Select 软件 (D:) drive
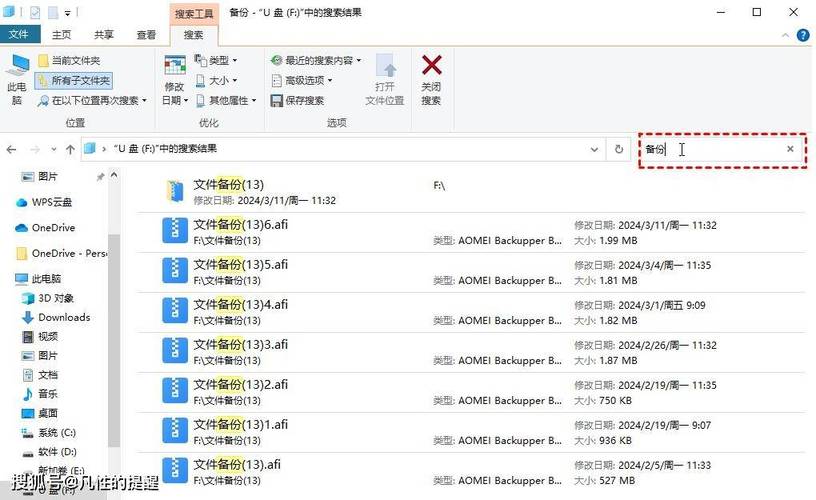The height and width of the screenshot is (500, 816). [49, 452]
